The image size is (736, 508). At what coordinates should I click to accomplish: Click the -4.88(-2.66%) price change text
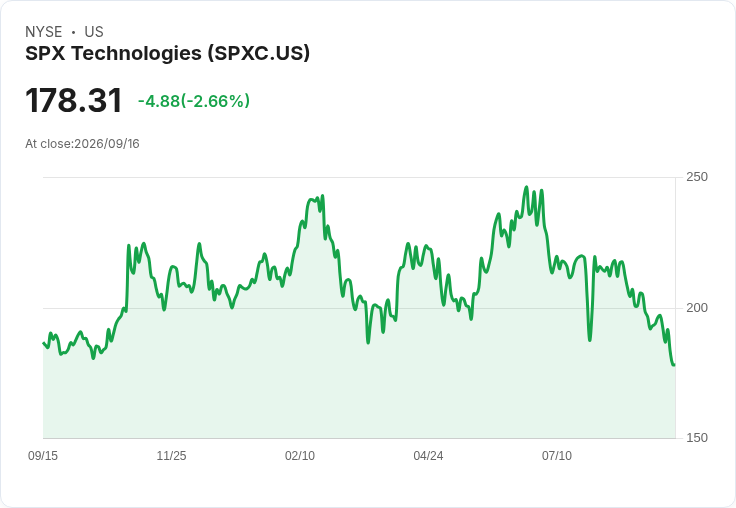[x=194, y=101]
